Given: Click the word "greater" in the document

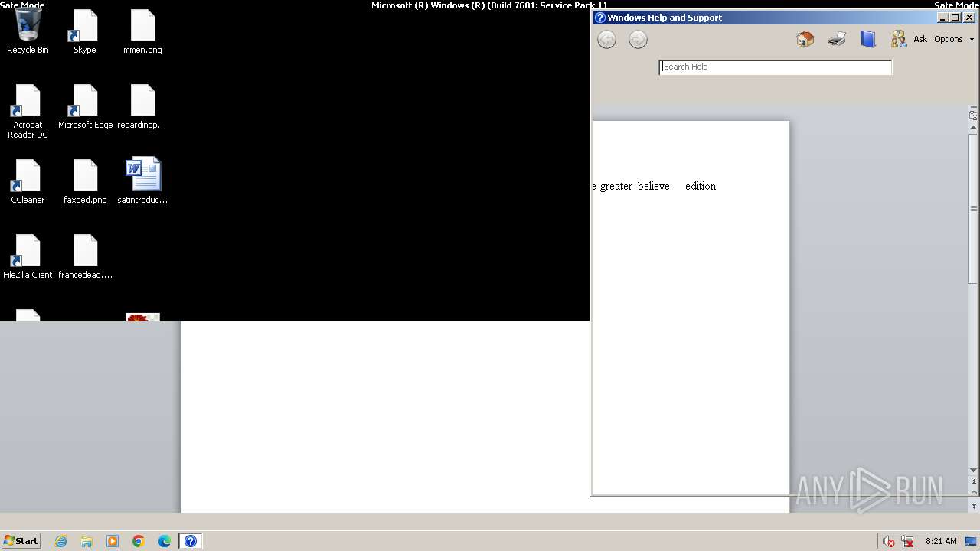Looking at the screenshot, I should point(616,186).
